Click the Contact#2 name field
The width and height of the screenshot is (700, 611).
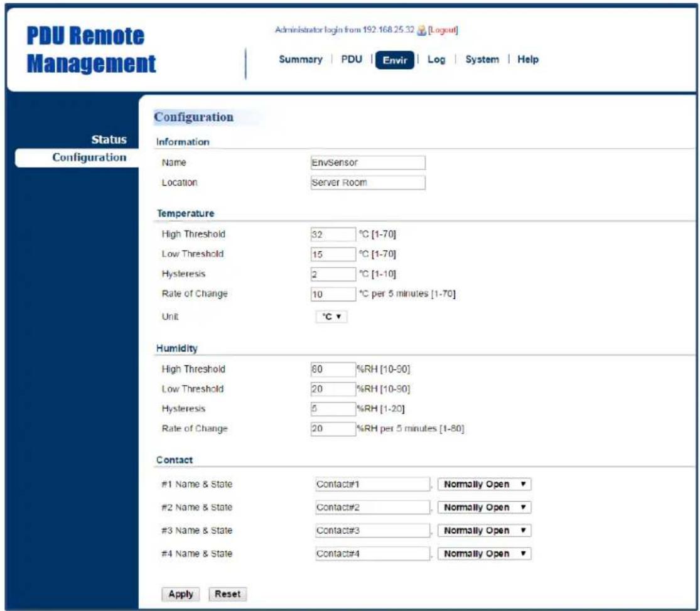[x=372, y=507]
